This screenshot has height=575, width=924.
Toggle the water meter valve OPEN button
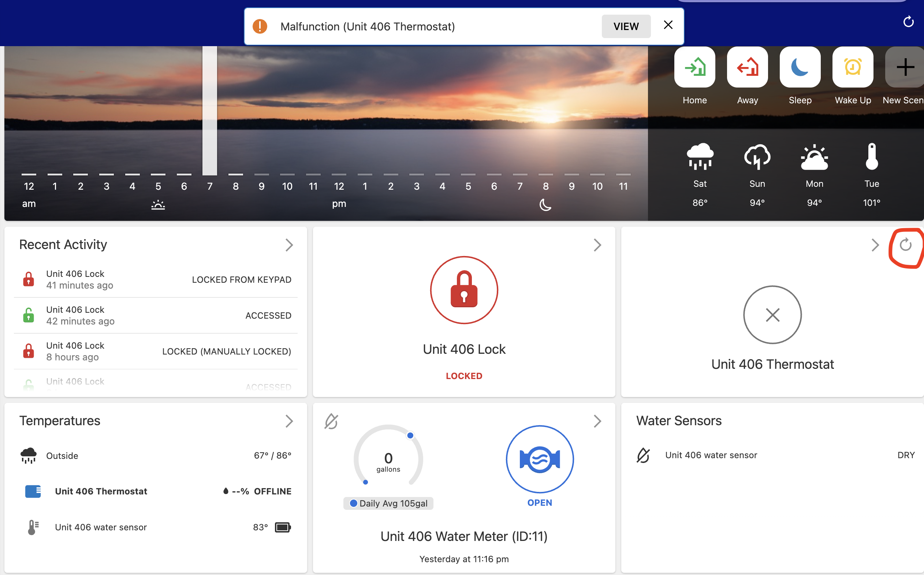click(539, 459)
